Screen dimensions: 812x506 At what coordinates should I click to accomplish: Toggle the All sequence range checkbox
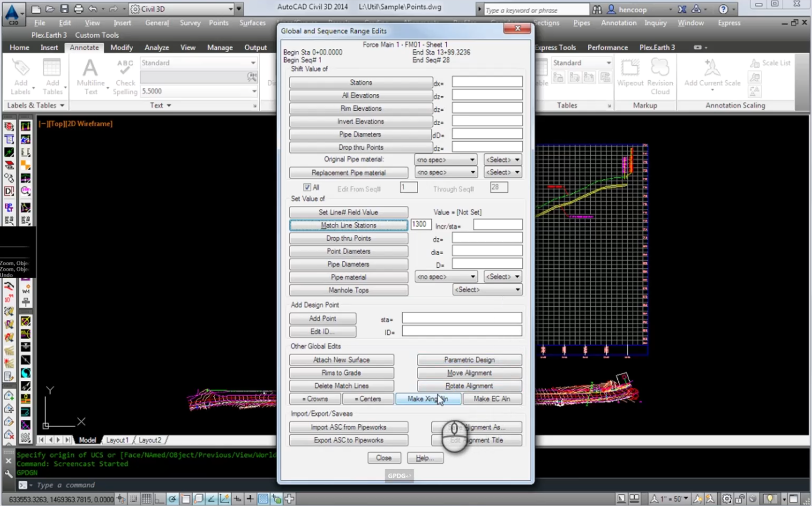coord(307,188)
